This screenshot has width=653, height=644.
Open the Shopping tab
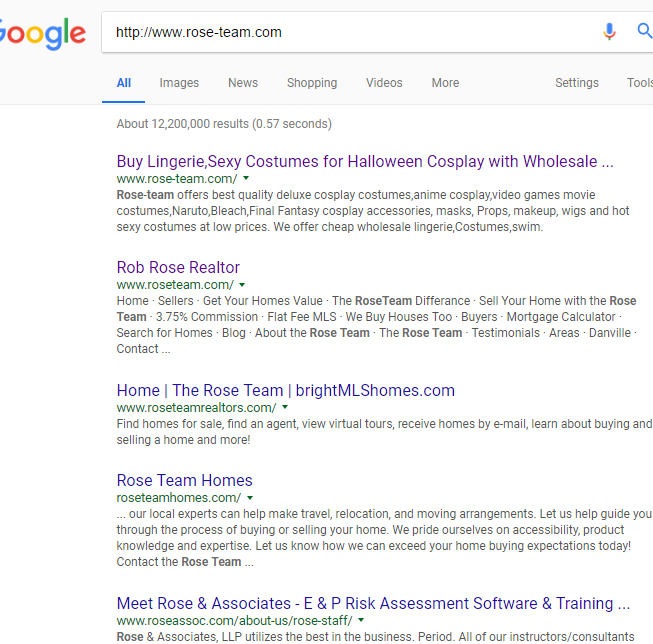(x=312, y=83)
